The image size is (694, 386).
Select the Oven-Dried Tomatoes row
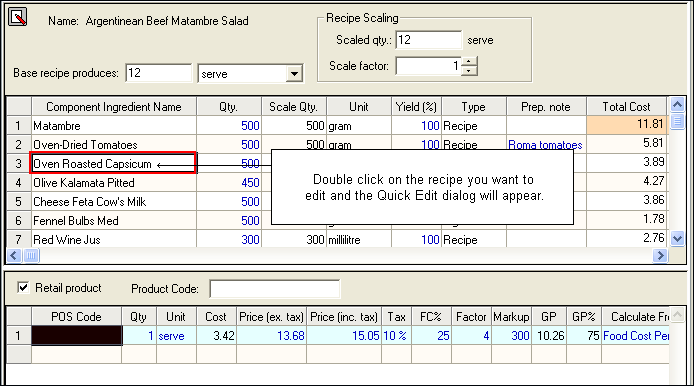point(114,145)
